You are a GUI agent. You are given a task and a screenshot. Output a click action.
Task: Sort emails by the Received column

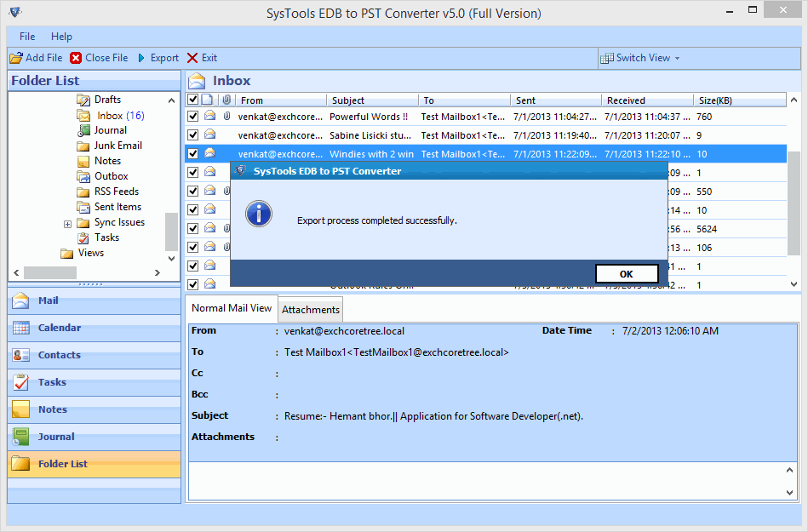pos(647,100)
